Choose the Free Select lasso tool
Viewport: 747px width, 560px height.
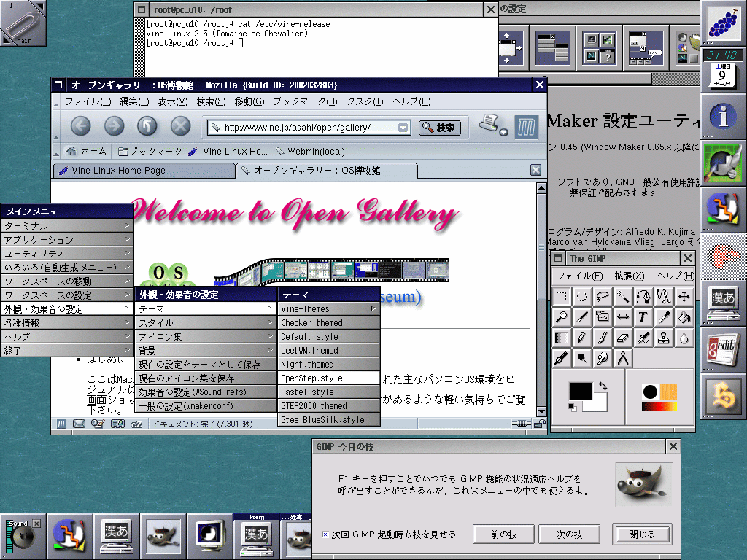[603, 297]
